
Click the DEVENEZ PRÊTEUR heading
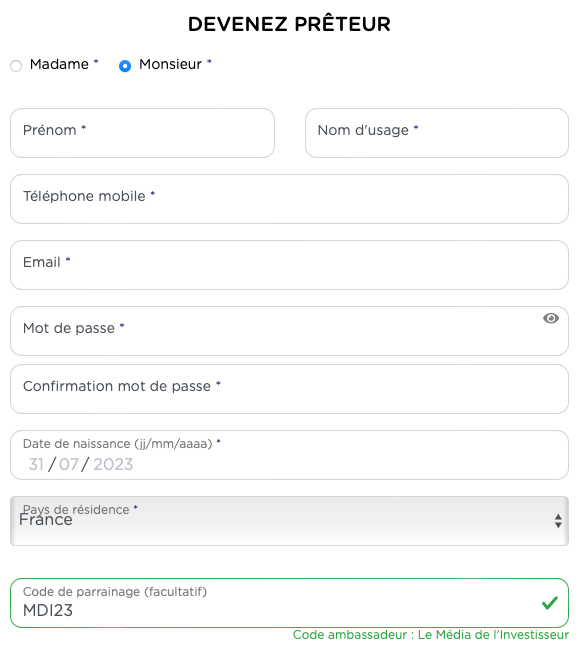pos(289,24)
